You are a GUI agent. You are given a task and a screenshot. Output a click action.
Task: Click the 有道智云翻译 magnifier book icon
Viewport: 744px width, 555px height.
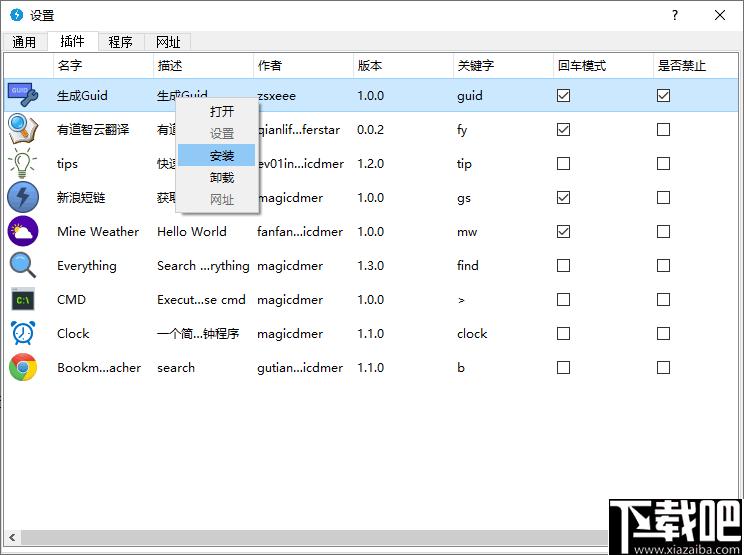[x=23, y=130]
